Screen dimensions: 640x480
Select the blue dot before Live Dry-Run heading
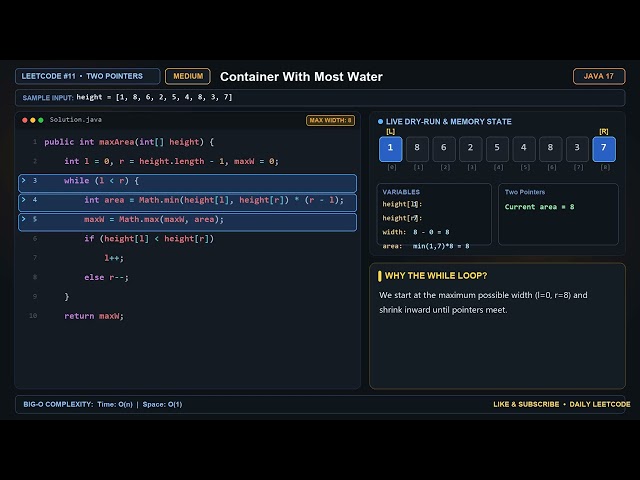pos(380,122)
